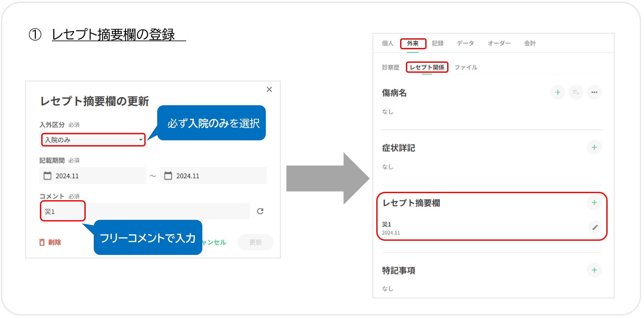The width and height of the screenshot is (644, 318).
Task: Click the red 削除 delete button
Action: [x=50, y=242]
